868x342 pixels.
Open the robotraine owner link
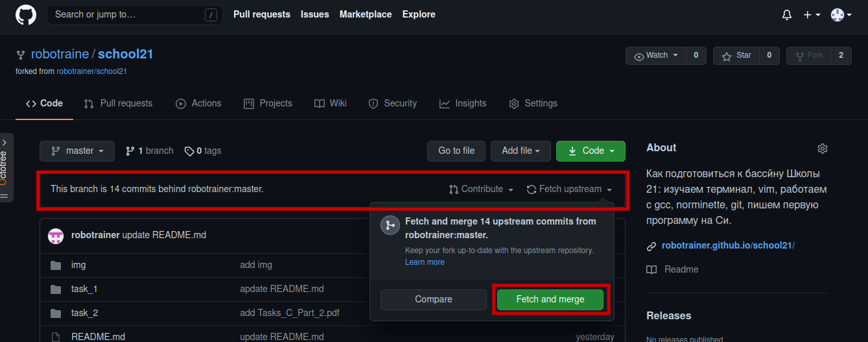(x=60, y=55)
